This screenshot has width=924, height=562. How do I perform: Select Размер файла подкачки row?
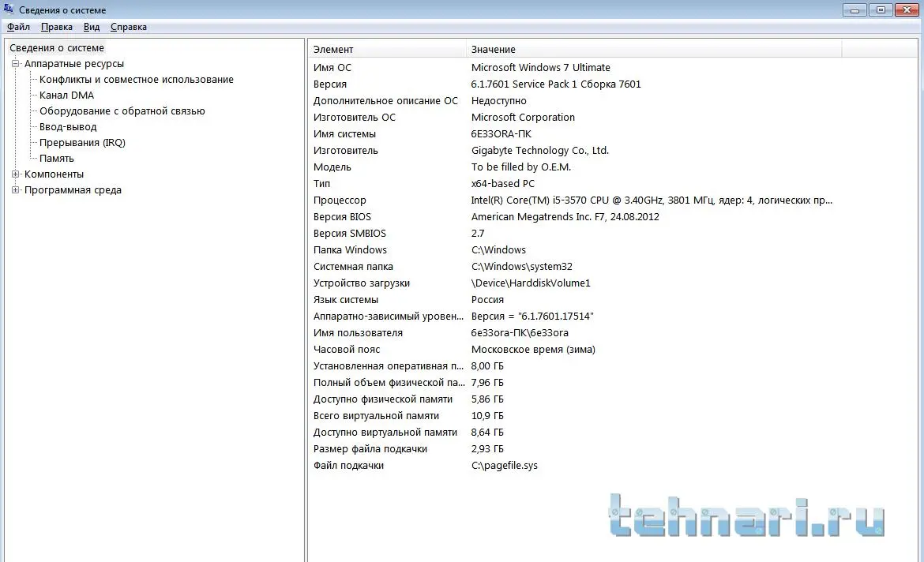370,449
